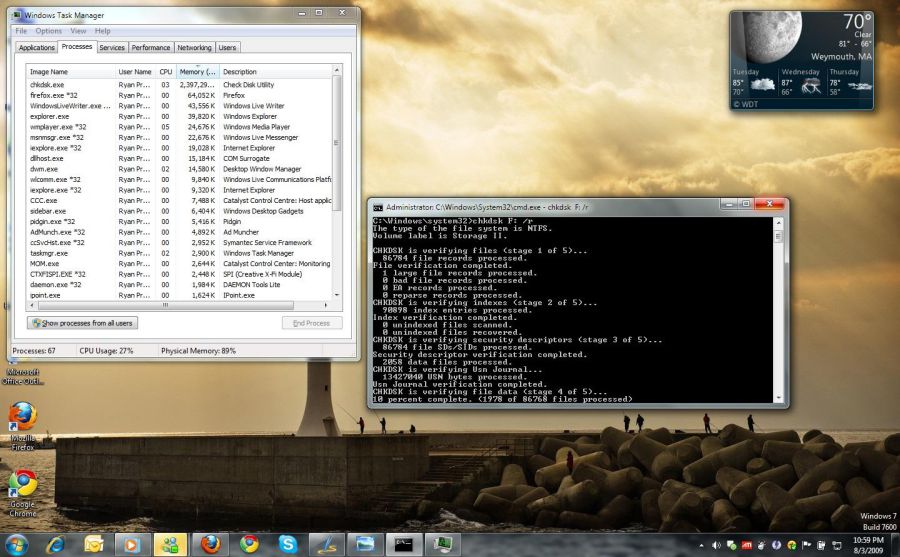The image size is (900, 557).
Task: Open Task Manager's View menu
Action: point(77,31)
